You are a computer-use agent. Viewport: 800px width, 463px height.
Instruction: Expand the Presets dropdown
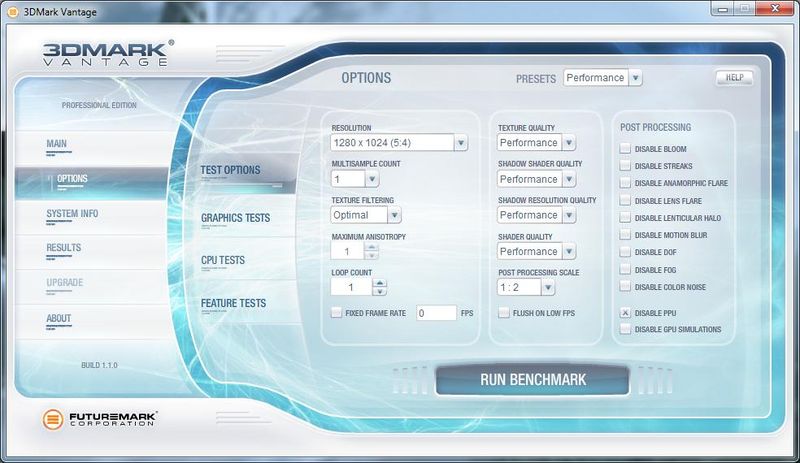pos(635,78)
